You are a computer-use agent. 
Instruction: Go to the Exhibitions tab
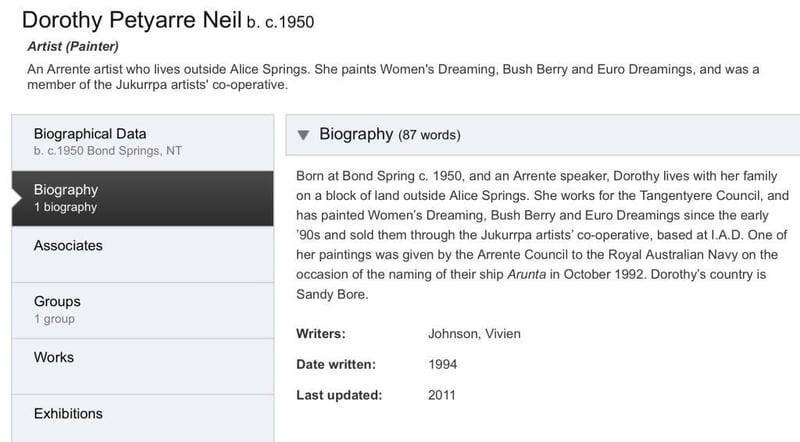(x=68, y=413)
